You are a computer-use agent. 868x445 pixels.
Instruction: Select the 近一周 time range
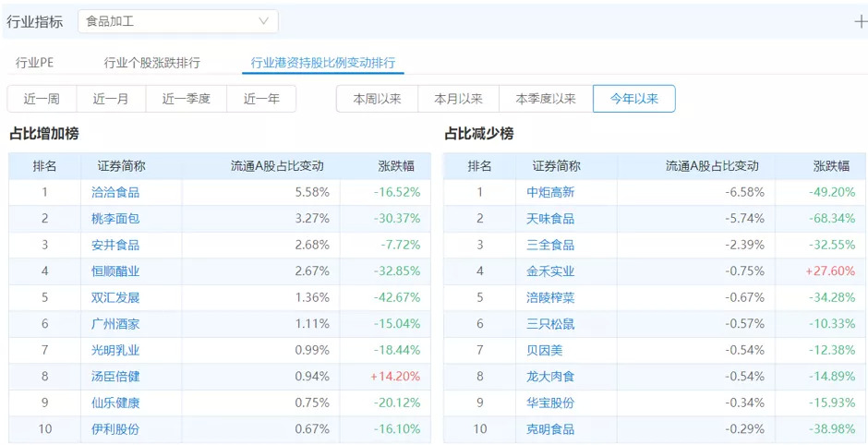point(42,99)
